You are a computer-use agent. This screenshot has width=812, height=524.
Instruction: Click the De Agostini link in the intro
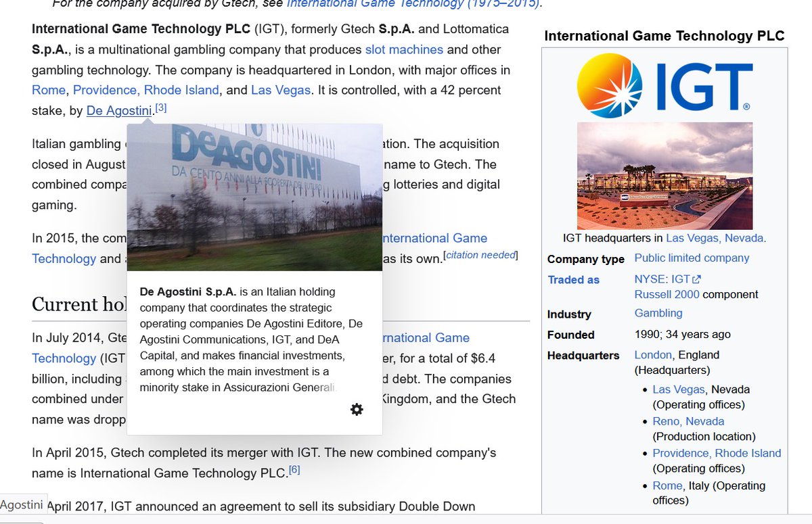click(x=119, y=111)
